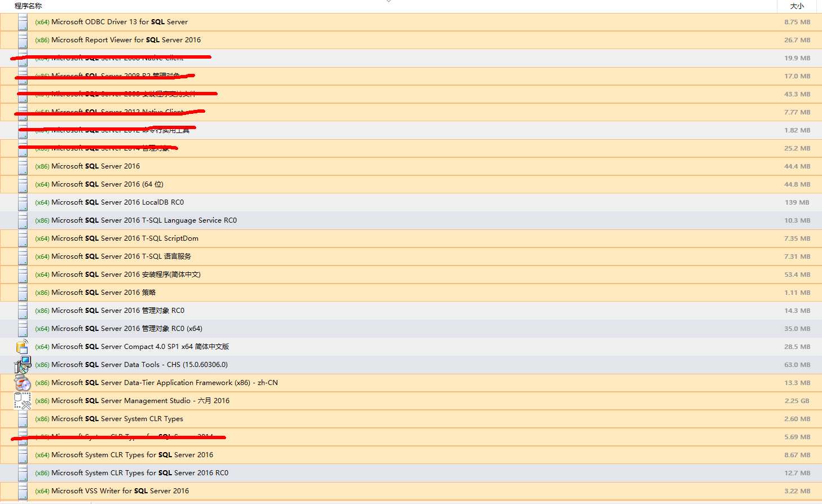Click icon of SQL Server System CLR Types row
822x504 pixels.
point(23,419)
